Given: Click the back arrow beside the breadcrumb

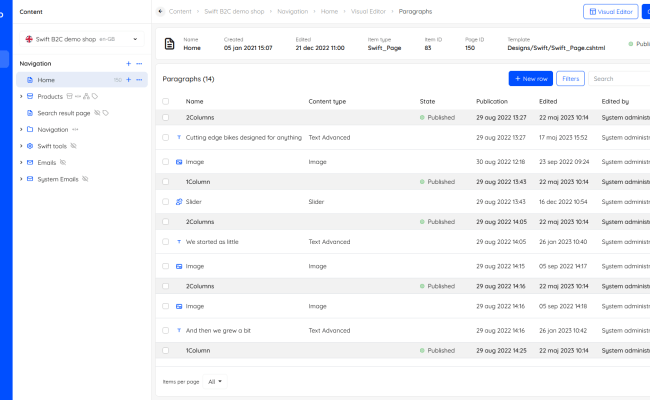Looking at the screenshot, I should (160, 12).
